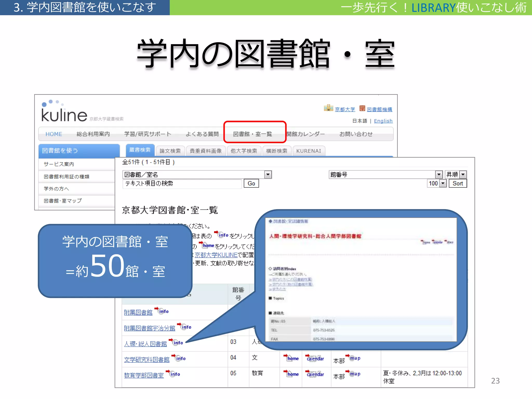Screen dimensions: 532x399
Task: Open お問い合わせ menu item
Action: [356, 134]
